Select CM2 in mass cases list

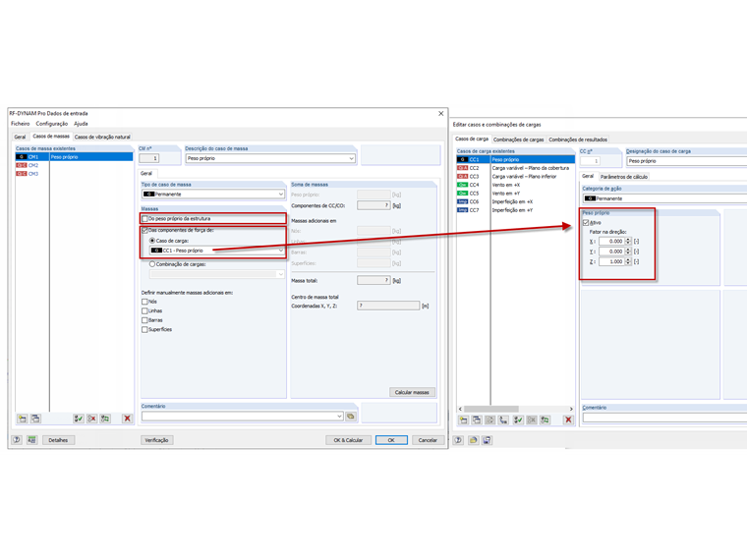74,165
